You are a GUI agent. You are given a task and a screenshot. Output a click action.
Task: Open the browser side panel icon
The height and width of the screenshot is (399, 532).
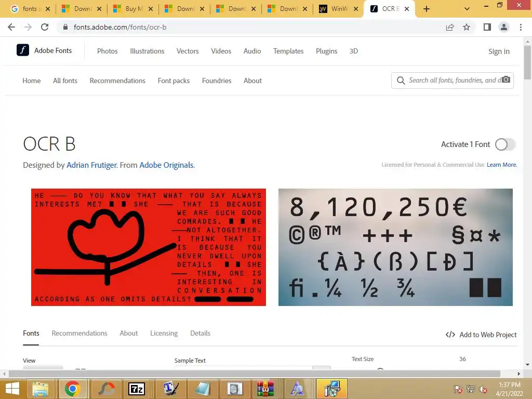tap(487, 27)
